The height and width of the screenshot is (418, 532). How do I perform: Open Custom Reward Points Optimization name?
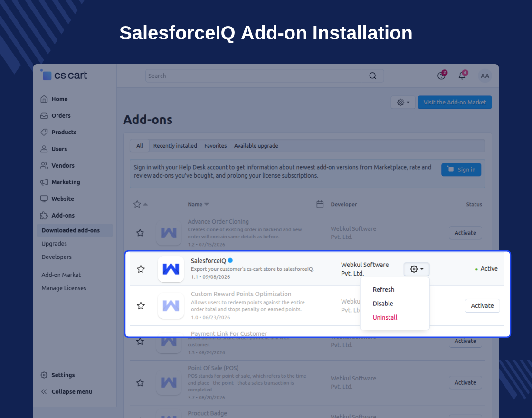coord(241,294)
